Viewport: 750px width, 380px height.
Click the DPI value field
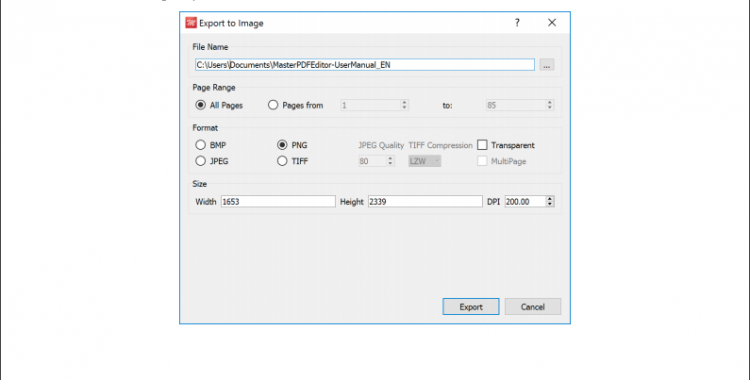point(525,201)
